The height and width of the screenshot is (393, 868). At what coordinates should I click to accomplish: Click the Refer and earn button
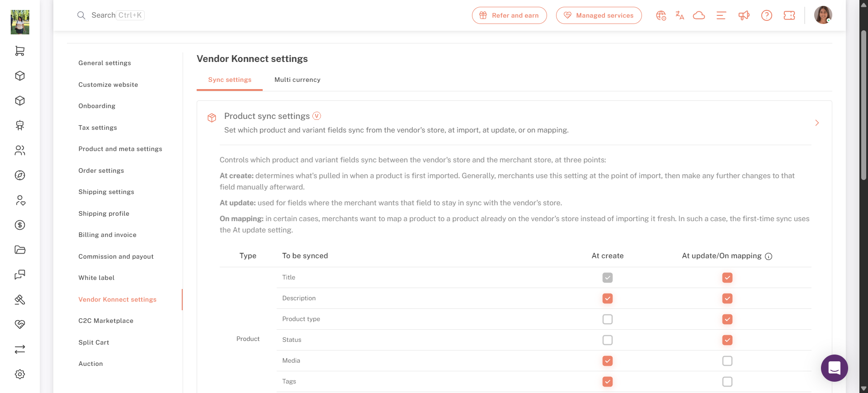point(509,15)
